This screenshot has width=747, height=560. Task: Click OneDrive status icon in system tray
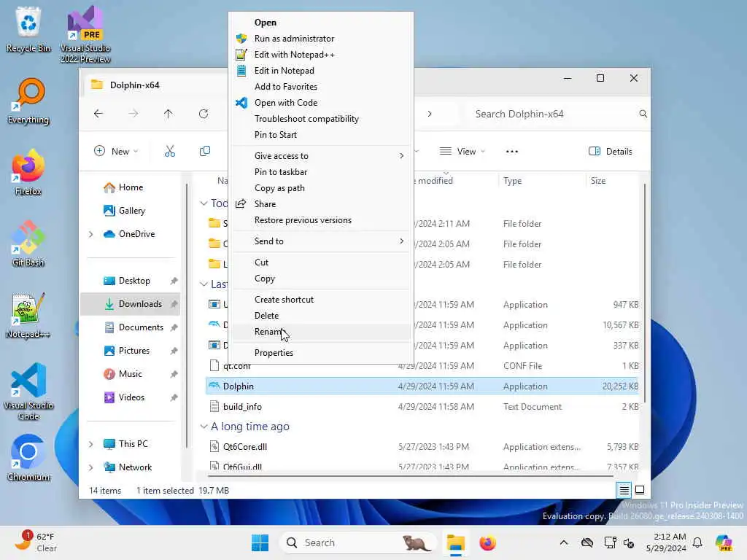click(587, 542)
